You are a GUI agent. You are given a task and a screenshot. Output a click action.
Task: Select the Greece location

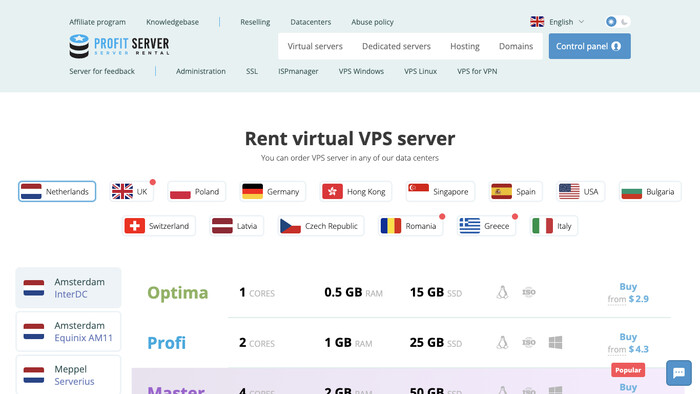(486, 226)
